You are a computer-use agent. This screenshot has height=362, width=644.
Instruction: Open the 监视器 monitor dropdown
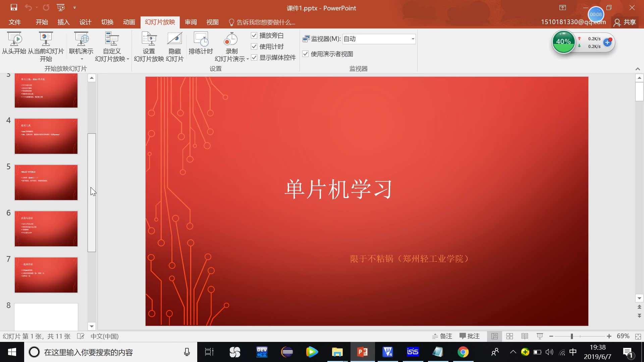pos(412,39)
